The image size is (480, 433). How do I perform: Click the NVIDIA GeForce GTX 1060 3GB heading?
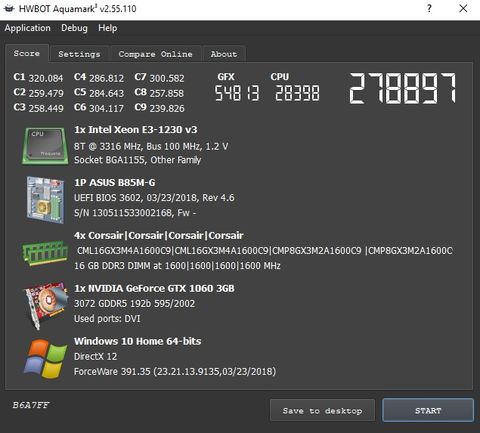[154, 288]
